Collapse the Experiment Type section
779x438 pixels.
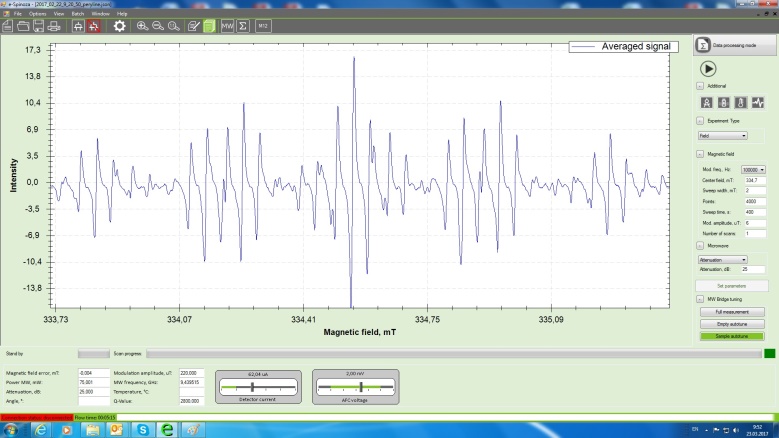click(x=700, y=120)
